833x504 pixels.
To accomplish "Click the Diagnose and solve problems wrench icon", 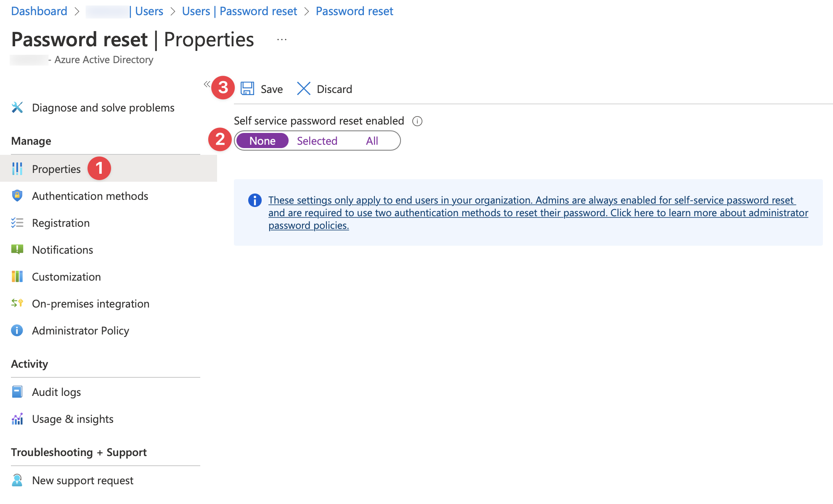I will (x=17, y=108).
